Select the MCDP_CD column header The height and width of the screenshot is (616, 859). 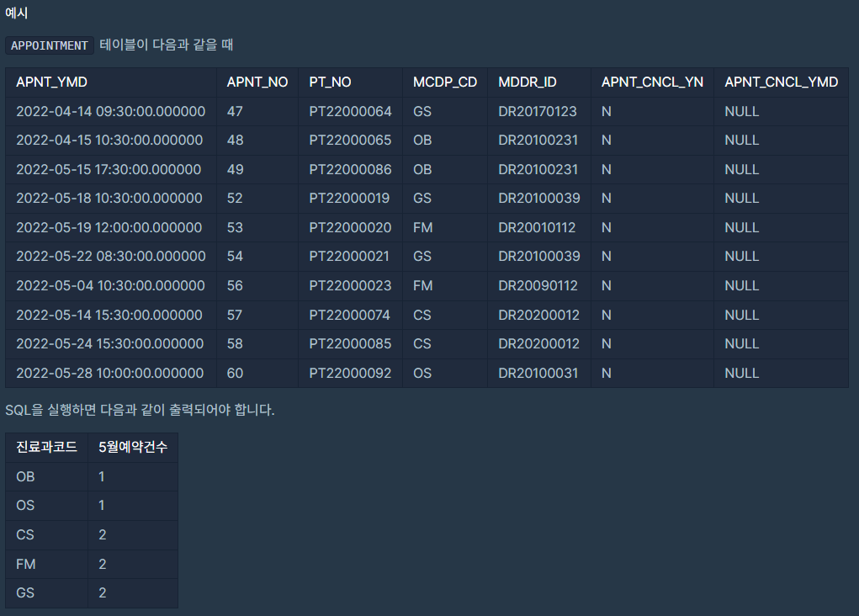coord(445,82)
